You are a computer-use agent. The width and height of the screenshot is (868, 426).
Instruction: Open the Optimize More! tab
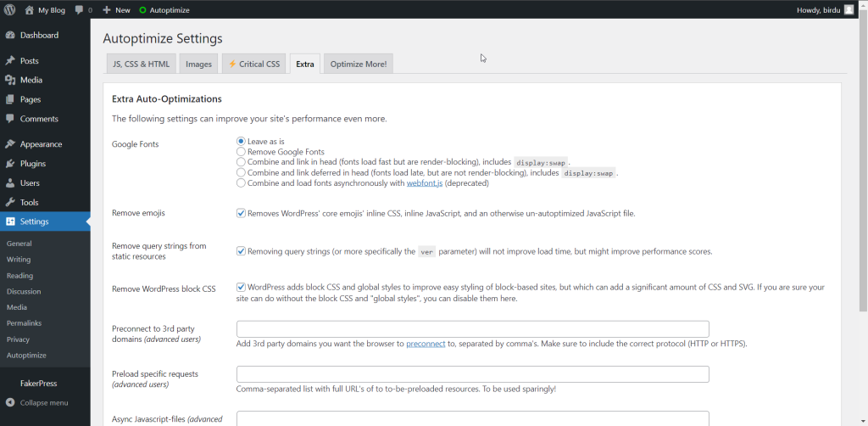359,64
